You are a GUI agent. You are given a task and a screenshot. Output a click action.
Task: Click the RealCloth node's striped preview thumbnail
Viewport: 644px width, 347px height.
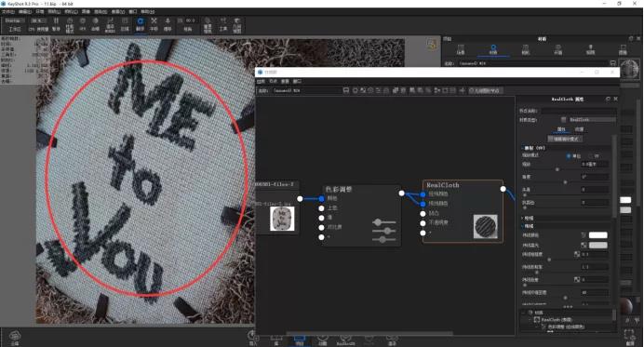[486, 226]
